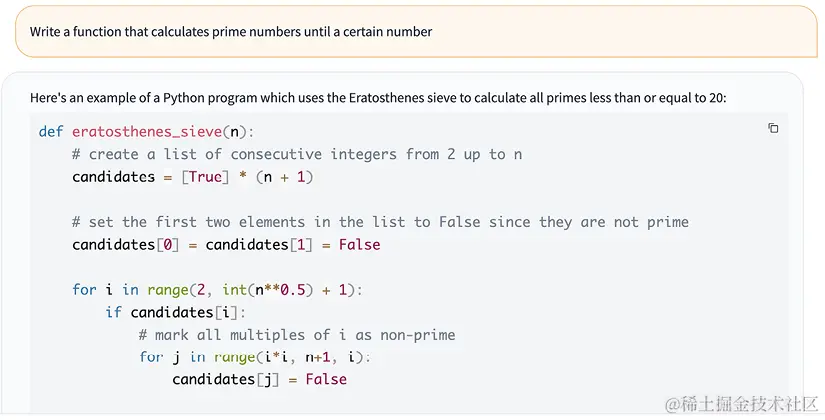Click the first False keyword
Image resolution: width=825 pixels, height=420 pixels.
[x=359, y=245]
